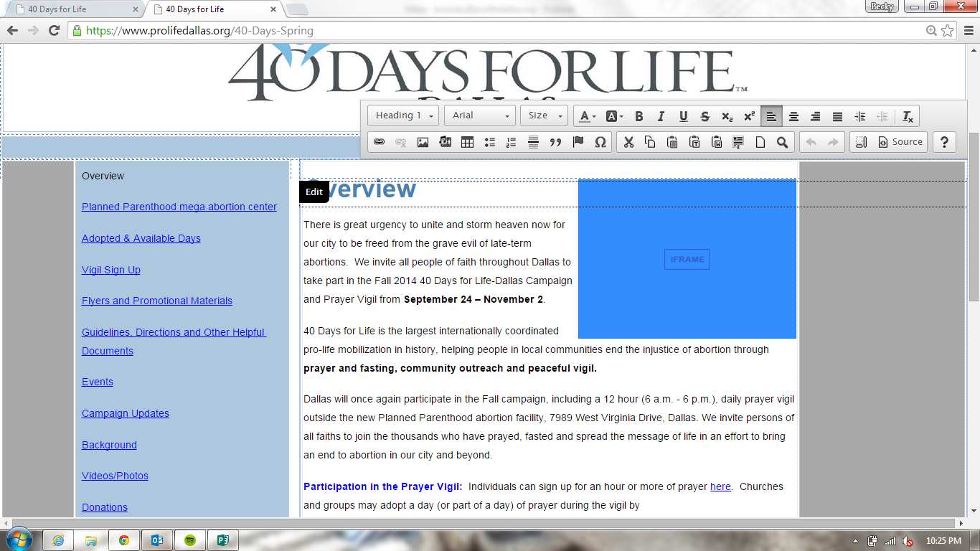Open the font Size dropdown
The height and width of the screenshot is (551, 980).
point(545,116)
